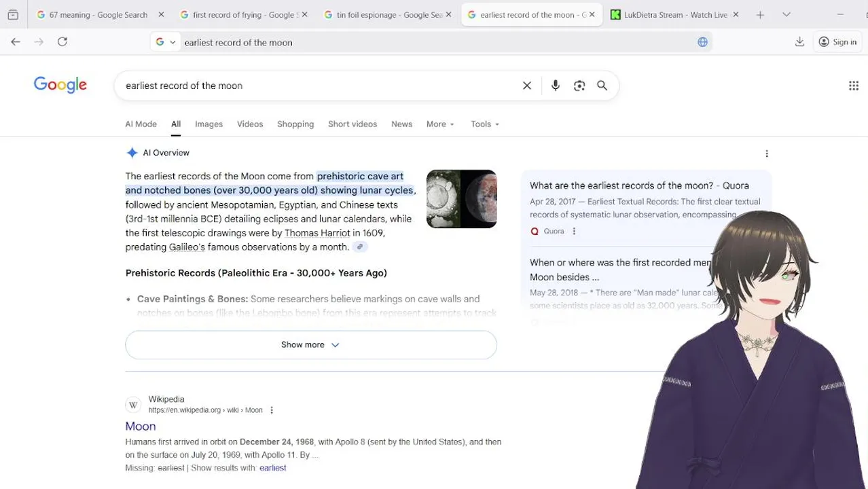Click the AI Overview sparkle icon
Screen dimensions: 868x489
tap(132, 153)
